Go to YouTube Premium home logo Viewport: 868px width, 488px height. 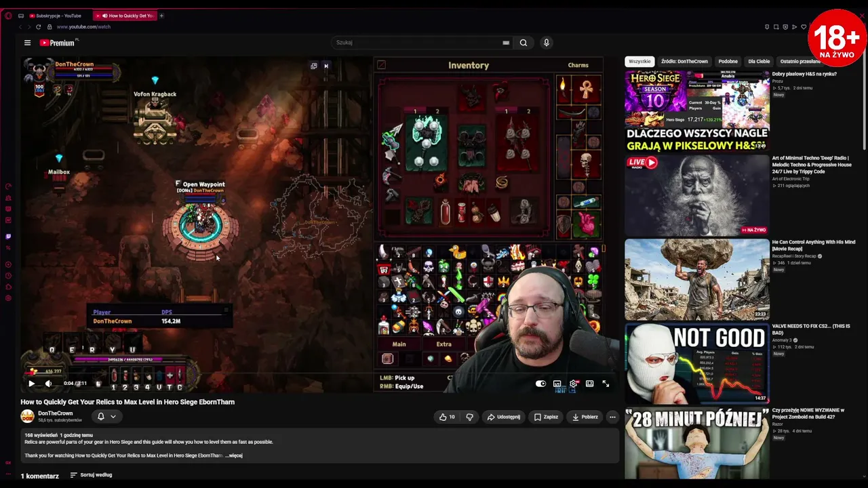click(x=57, y=43)
